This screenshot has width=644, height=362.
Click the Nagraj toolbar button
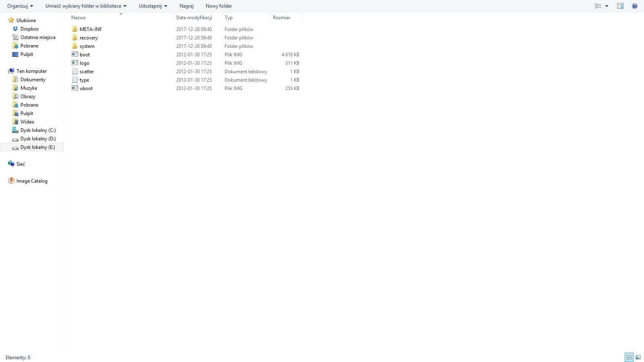[x=186, y=6]
